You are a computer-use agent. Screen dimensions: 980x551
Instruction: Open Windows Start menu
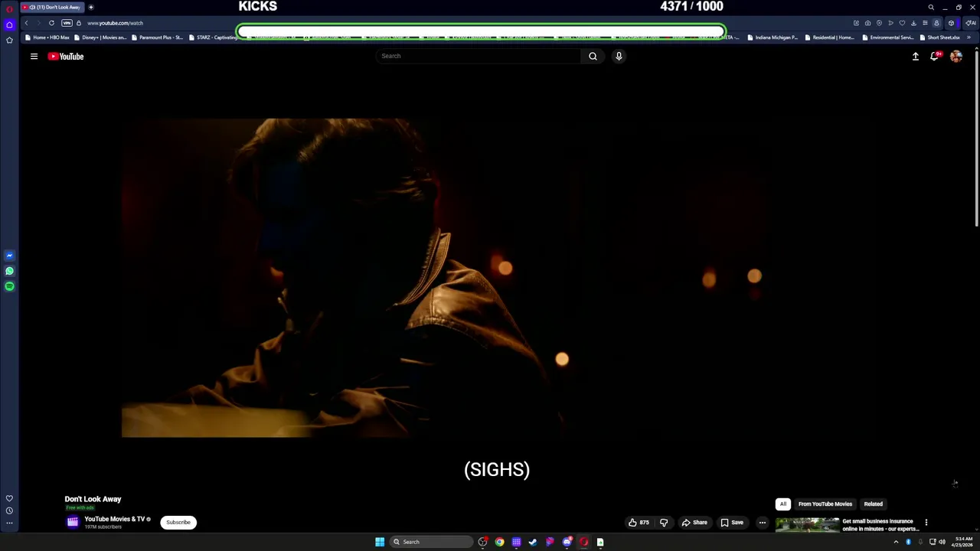(x=380, y=542)
